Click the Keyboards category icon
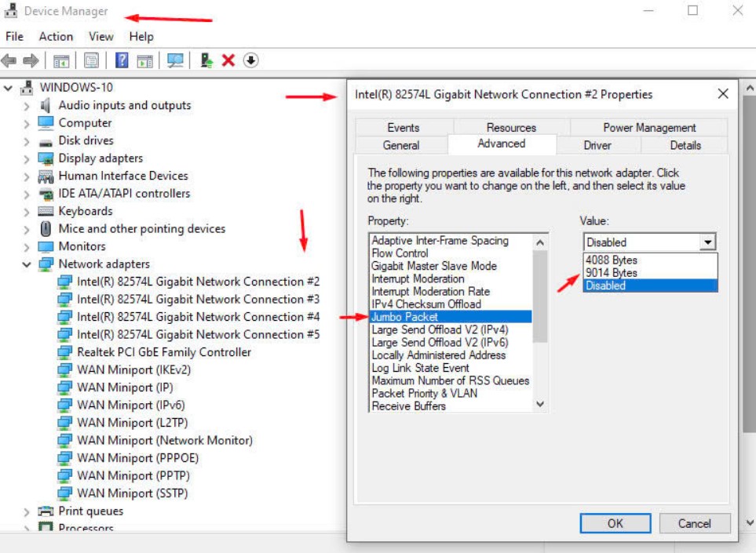 tap(46, 212)
